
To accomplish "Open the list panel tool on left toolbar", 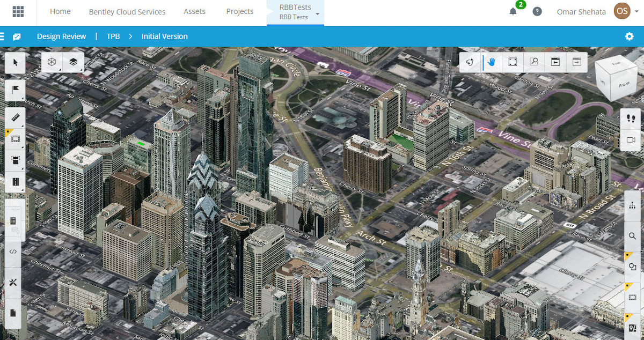I will tap(13, 220).
